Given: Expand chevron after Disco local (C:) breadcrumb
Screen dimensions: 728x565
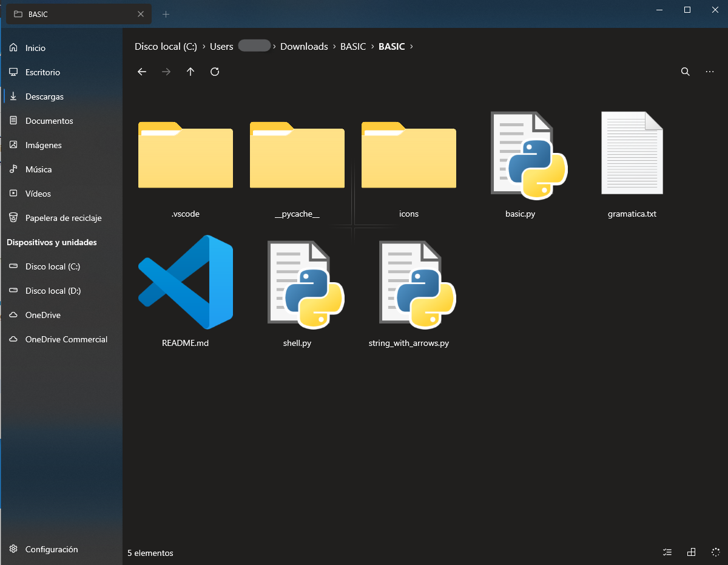Looking at the screenshot, I should coord(204,46).
